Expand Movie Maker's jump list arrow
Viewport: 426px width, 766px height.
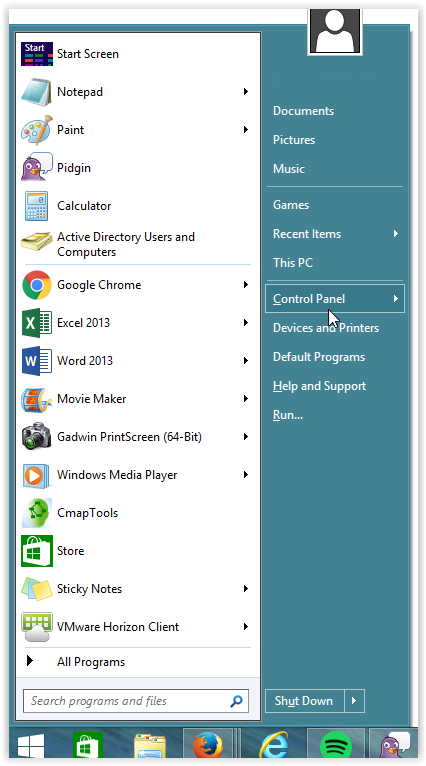point(246,399)
